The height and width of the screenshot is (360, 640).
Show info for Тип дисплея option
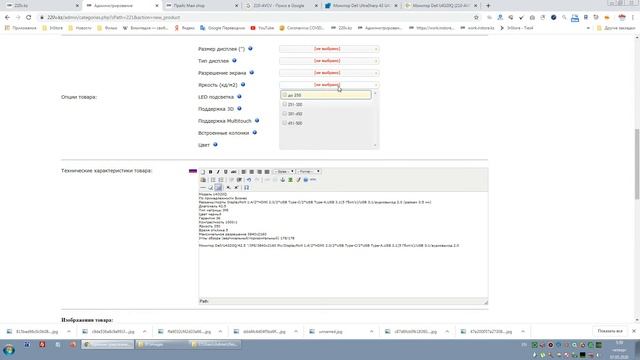[234, 60]
